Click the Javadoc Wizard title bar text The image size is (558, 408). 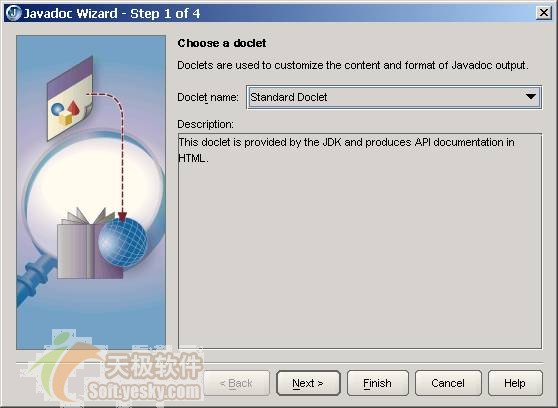point(112,14)
